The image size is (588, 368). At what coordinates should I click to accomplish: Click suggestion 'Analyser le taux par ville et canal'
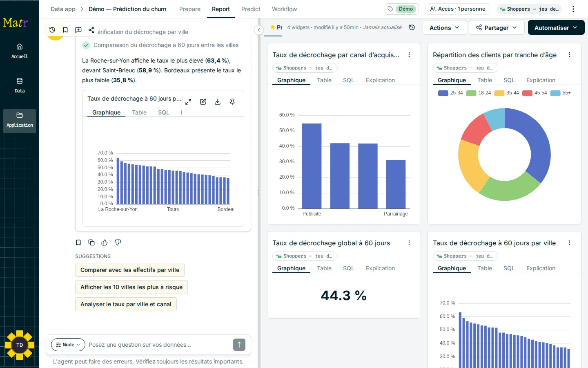click(126, 304)
